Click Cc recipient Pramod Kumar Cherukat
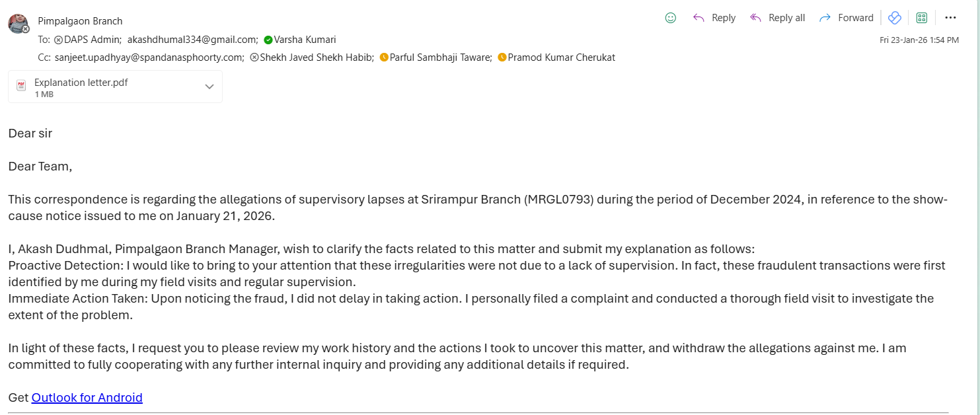 (x=561, y=57)
